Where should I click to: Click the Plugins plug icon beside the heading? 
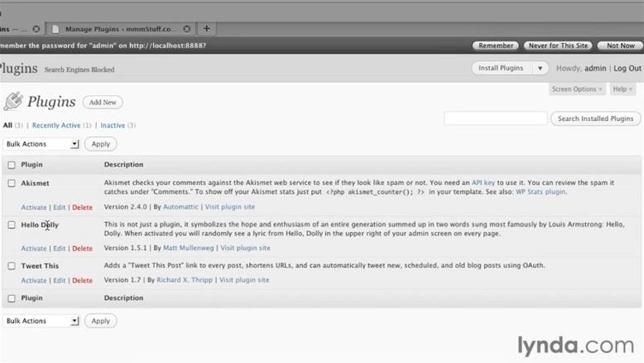(12, 102)
